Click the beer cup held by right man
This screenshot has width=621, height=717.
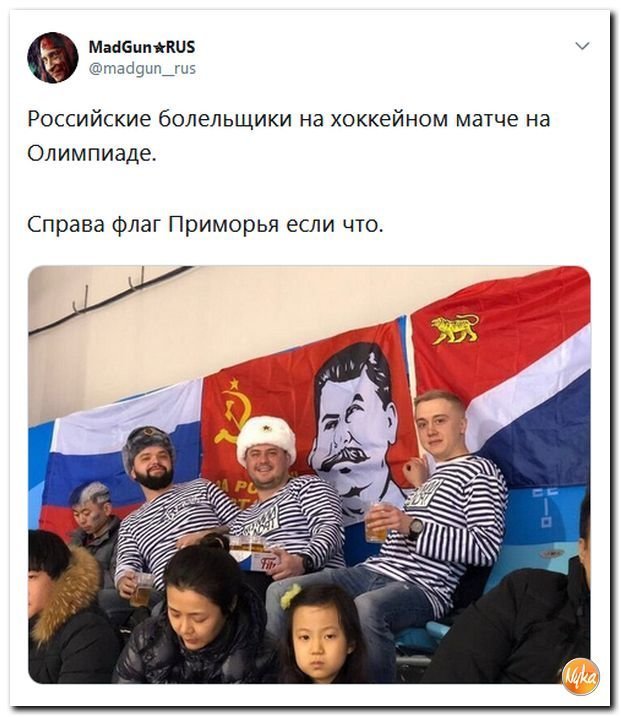(376, 521)
